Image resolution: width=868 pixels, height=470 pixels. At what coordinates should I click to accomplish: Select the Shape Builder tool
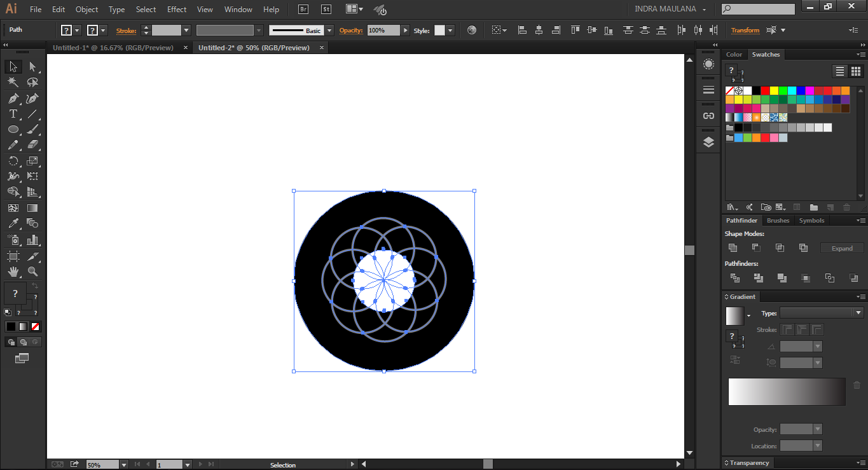[13, 191]
